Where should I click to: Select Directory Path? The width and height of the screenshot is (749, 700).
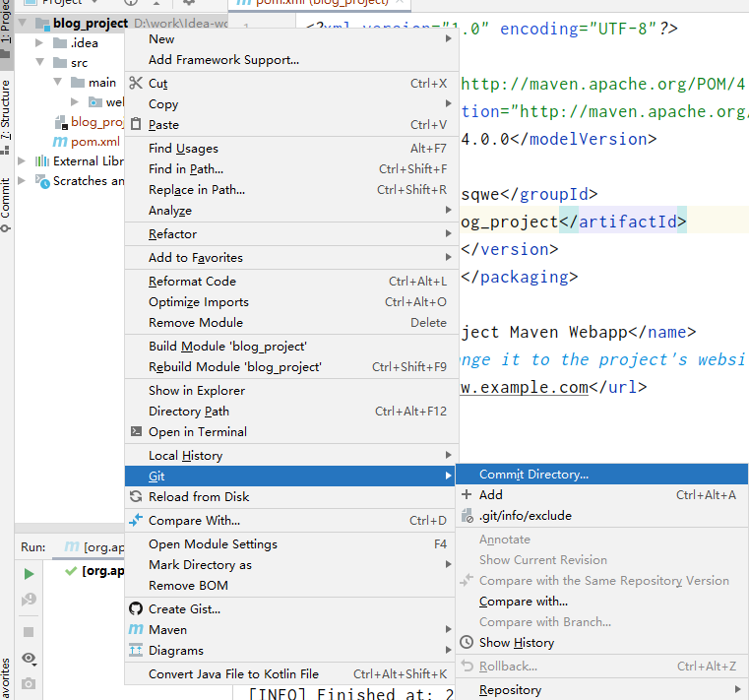291,411
